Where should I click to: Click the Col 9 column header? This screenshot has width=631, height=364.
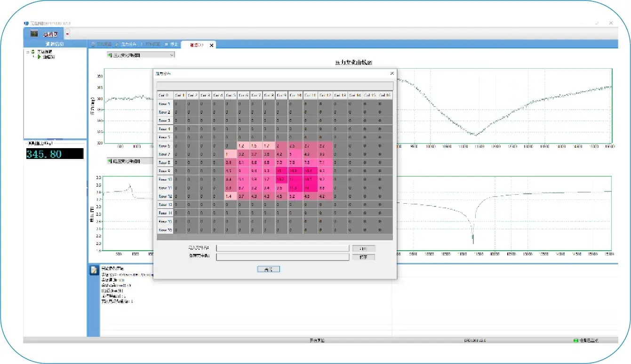[x=281, y=95]
